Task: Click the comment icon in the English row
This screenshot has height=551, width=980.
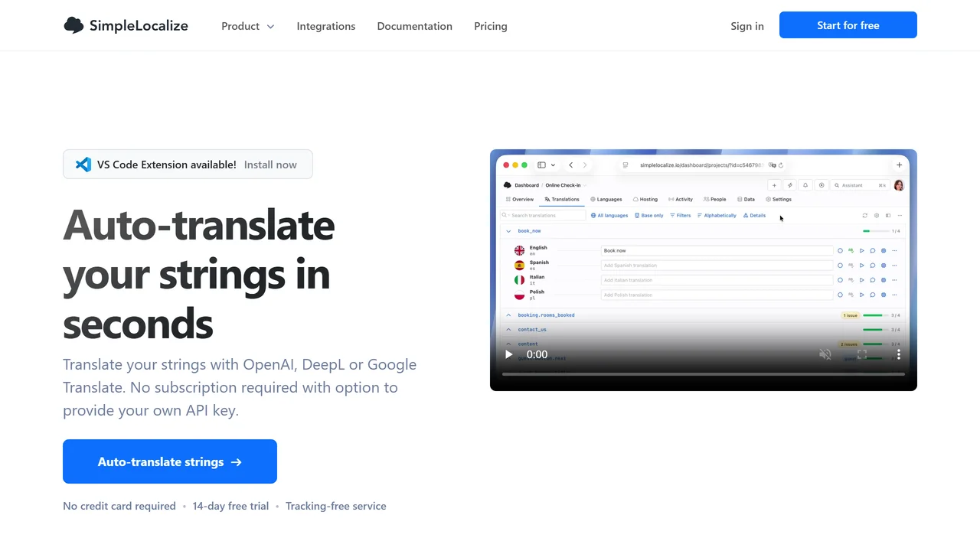Action: (873, 250)
